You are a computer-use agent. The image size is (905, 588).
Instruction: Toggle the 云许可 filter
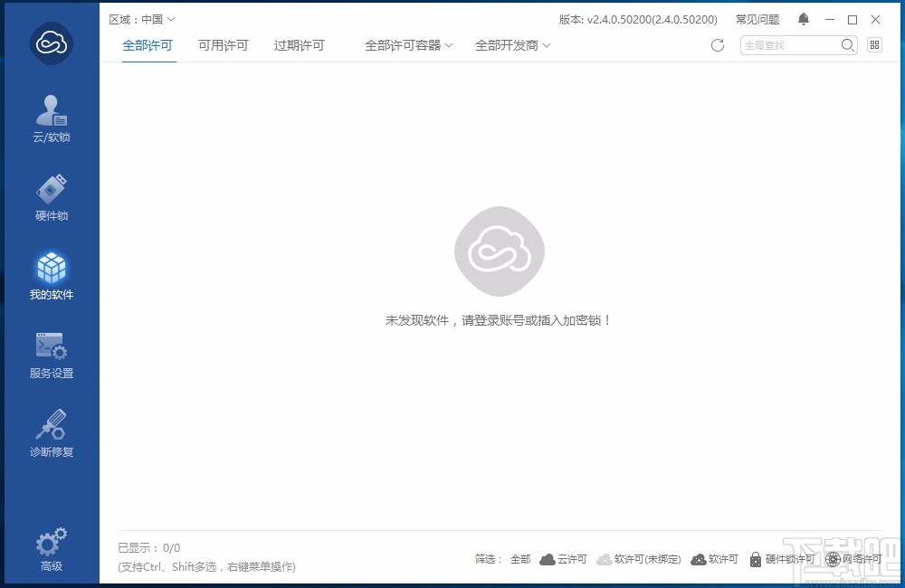click(563, 559)
